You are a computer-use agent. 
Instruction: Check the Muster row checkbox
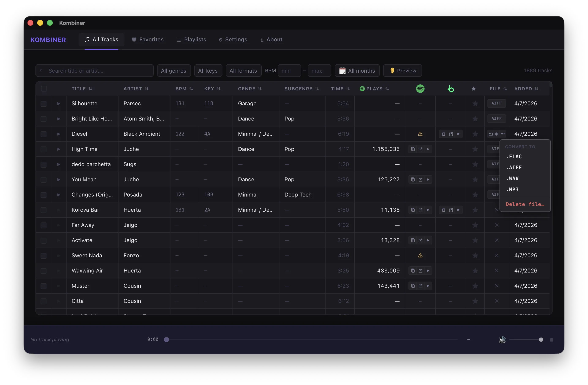[x=44, y=286]
